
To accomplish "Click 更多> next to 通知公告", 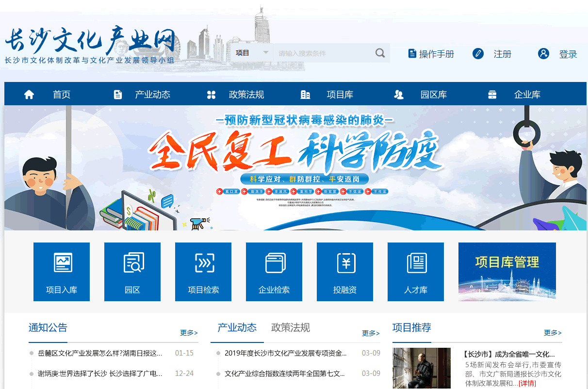I will pos(189,333).
